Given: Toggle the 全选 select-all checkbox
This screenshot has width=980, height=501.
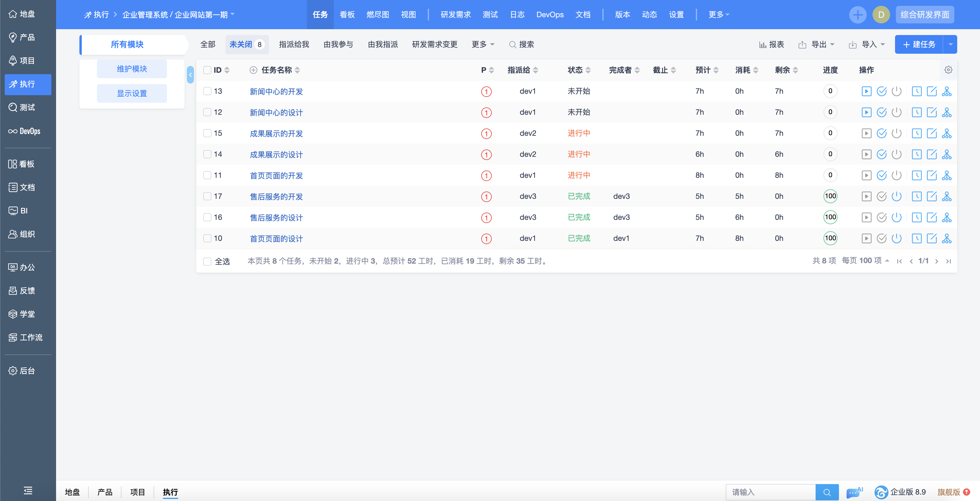Looking at the screenshot, I should (208, 260).
